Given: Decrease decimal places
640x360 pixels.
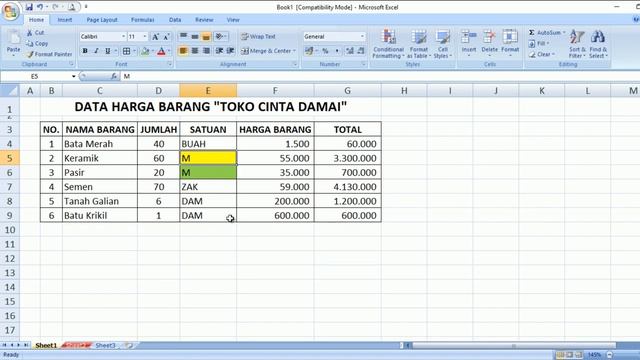Looking at the screenshot, I should click(x=361, y=51).
